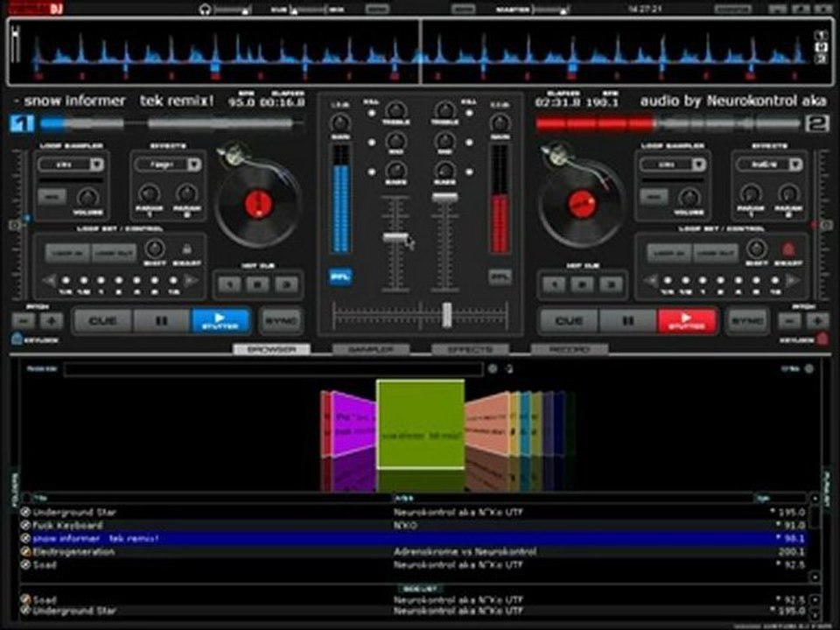Select Electrogeneration row in song list
The image size is (840, 630).
(414, 551)
